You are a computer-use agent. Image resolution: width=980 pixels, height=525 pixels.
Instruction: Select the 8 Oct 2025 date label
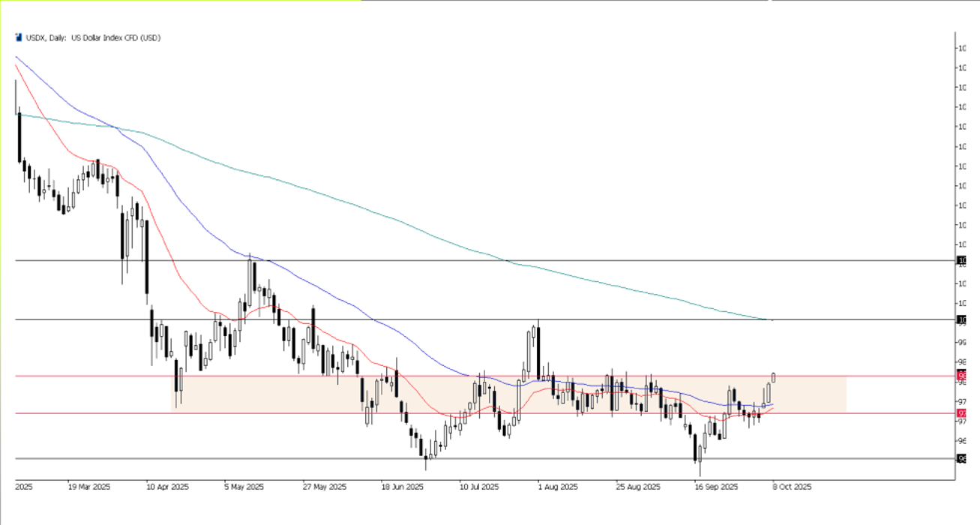(x=790, y=487)
